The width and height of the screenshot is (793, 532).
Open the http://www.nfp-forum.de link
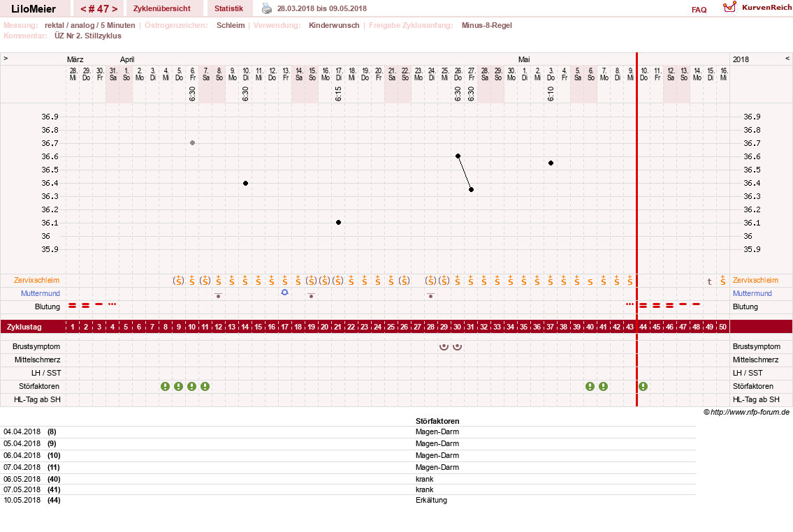(750, 412)
